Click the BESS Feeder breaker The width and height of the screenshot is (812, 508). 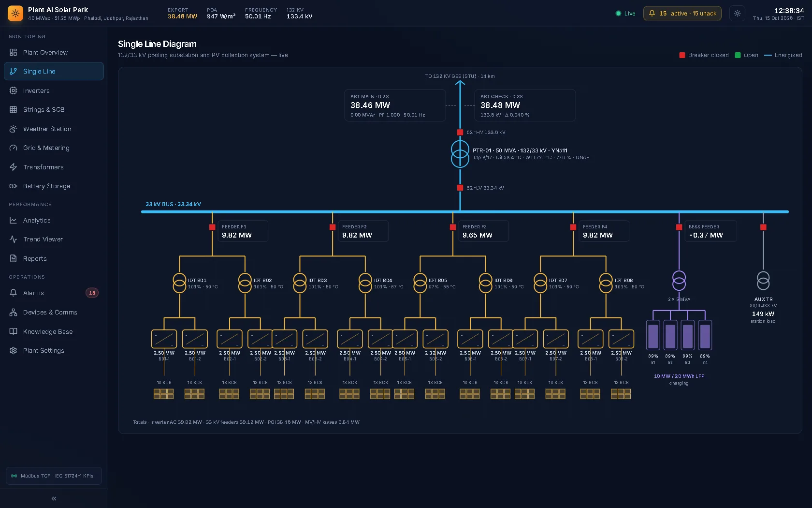[679, 227]
